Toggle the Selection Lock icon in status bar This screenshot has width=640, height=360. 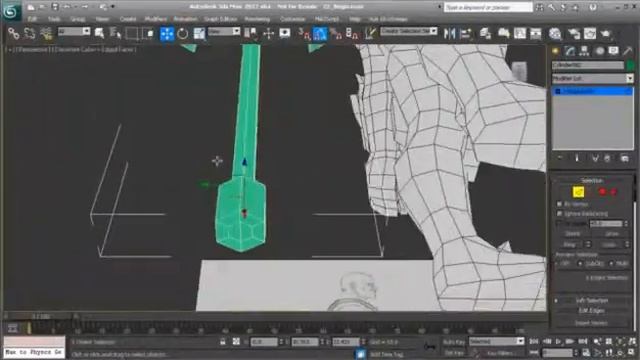[223, 342]
